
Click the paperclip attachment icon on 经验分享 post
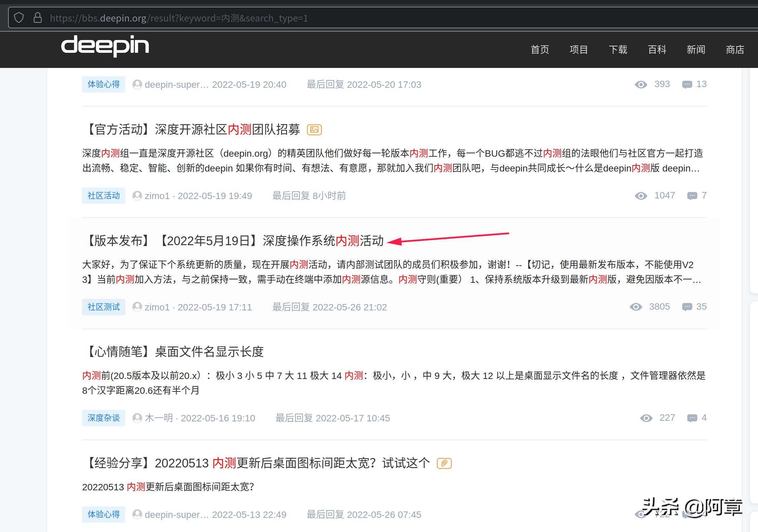click(445, 463)
